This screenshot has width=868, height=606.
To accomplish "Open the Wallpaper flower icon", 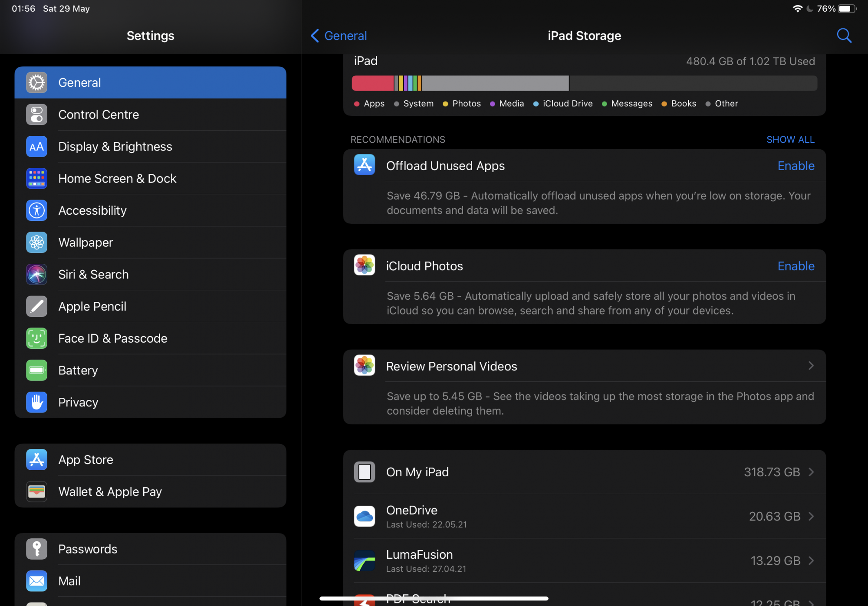I will (36, 242).
